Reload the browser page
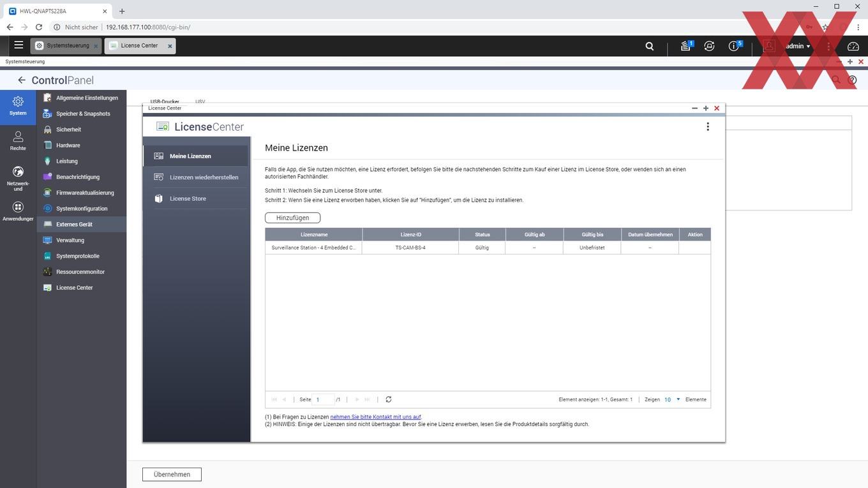This screenshot has width=868, height=488. tap(39, 27)
